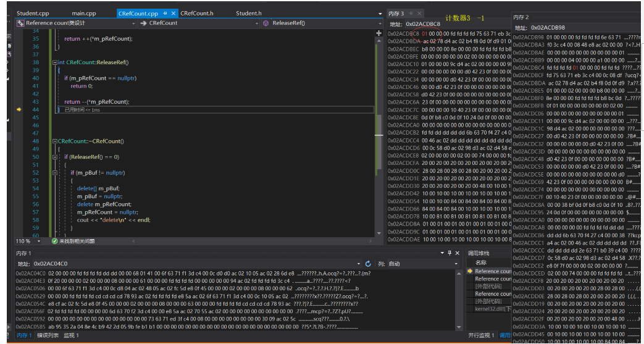Close the CRefCount.cpp tab
The height and width of the screenshot is (344, 644).
(x=174, y=14)
